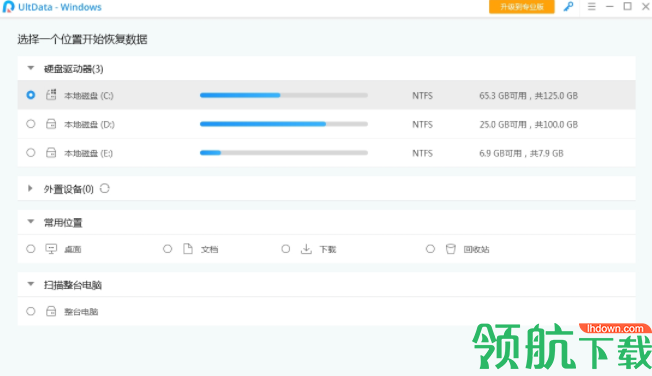Click the C: system drive icon

[x=51, y=95]
